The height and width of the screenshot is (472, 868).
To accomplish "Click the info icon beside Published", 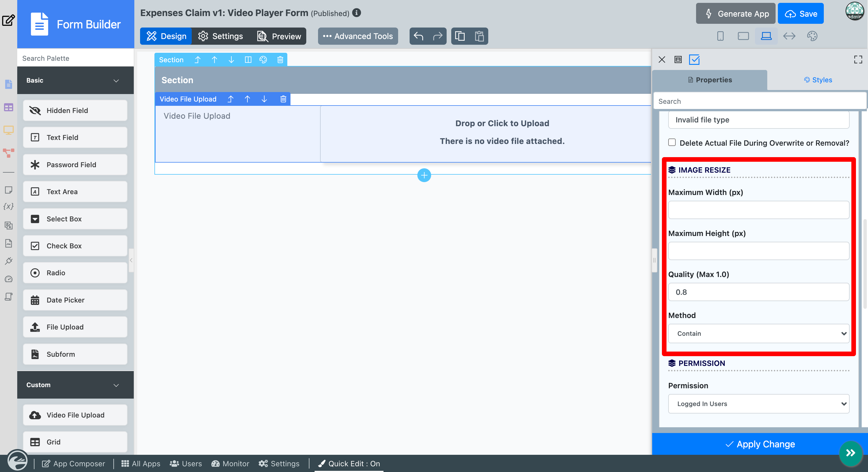I will pos(356,13).
